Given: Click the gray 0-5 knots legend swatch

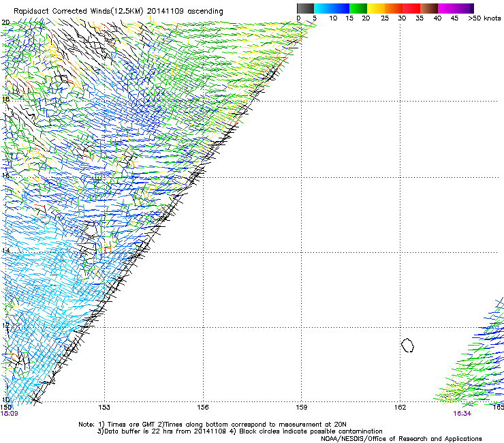Looking at the screenshot, I should 305,8.
